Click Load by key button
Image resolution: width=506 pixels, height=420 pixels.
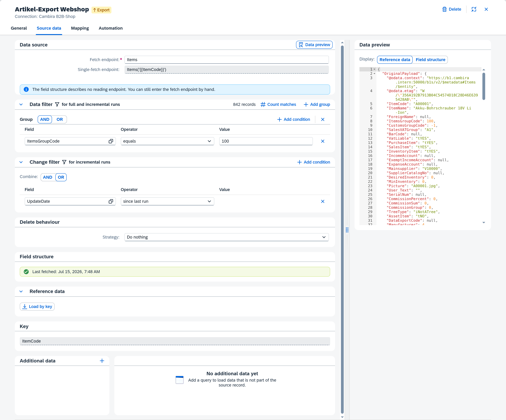(x=37, y=306)
